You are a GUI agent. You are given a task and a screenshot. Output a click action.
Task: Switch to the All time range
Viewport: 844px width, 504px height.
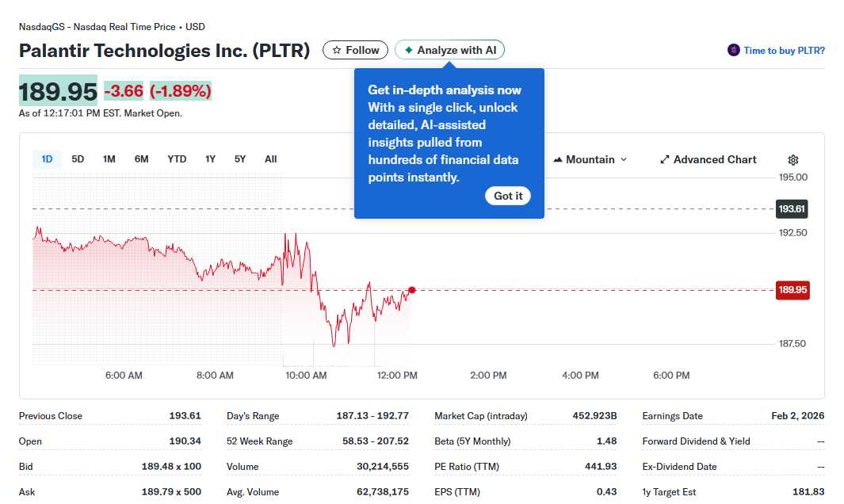click(270, 158)
